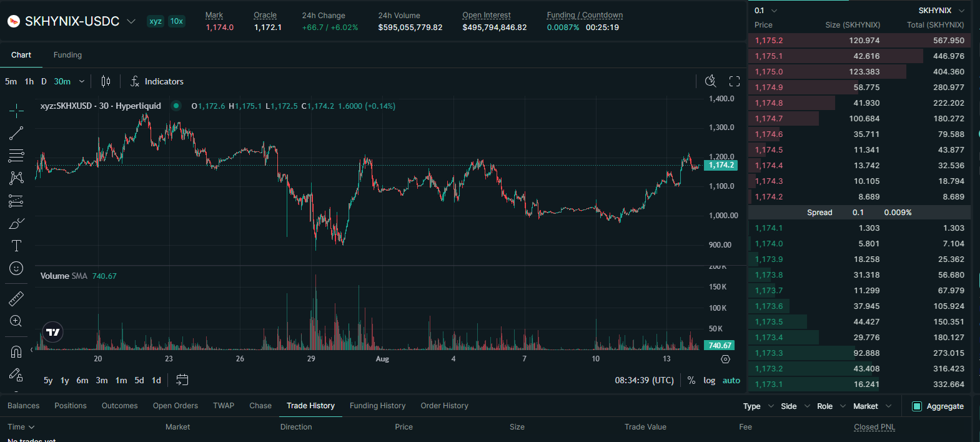This screenshot has height=442, width=980.
Task: Select the ruler measure tool
Action: click(16, 299)
